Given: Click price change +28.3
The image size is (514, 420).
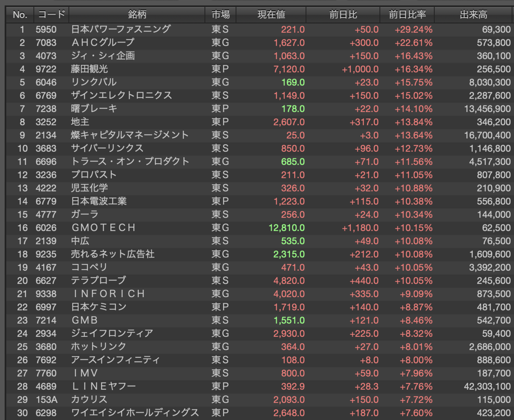Looking at the screenshot, I should (x=367, y=386).
